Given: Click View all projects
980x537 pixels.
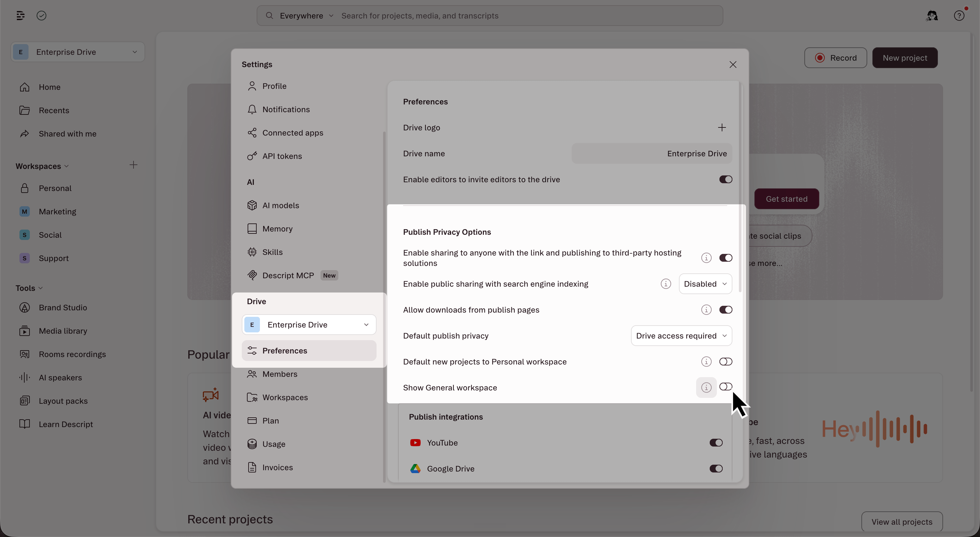Looking at the screenshot, I should pyautogui.click(x=902, y=522).
